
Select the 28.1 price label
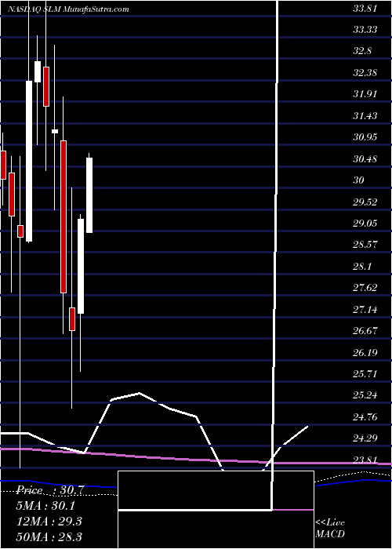click(x=362, y=267)
